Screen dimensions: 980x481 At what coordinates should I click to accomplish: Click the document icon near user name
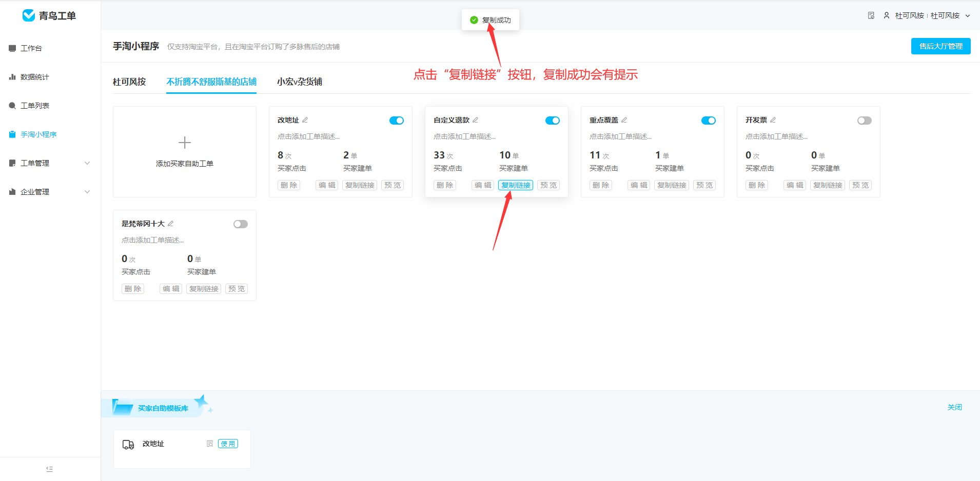coord(871,15)
